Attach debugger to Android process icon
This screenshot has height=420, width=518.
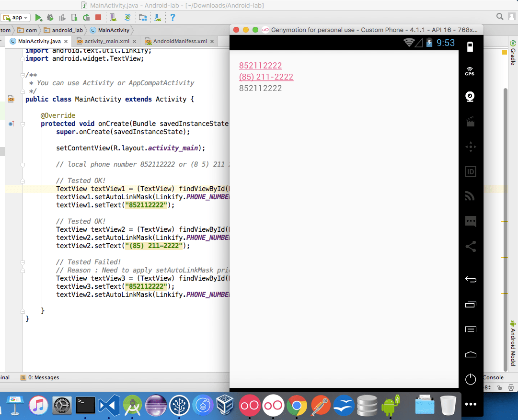74,18
